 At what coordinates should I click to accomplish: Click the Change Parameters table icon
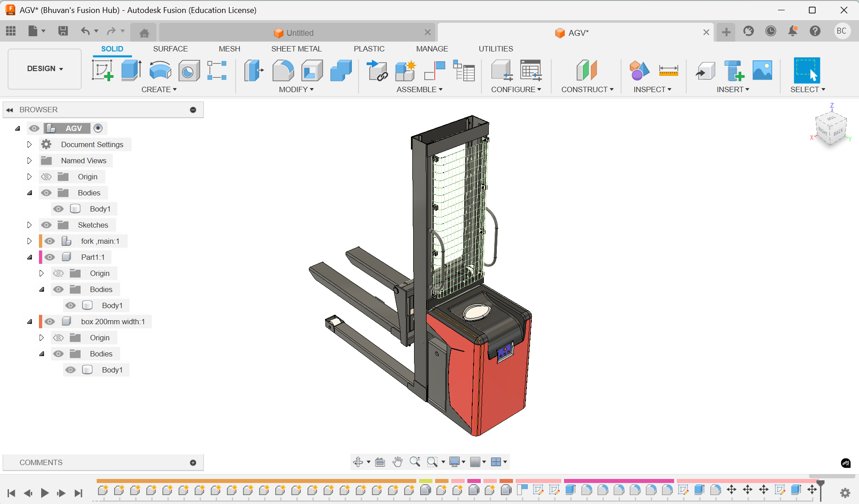(531, 71)
